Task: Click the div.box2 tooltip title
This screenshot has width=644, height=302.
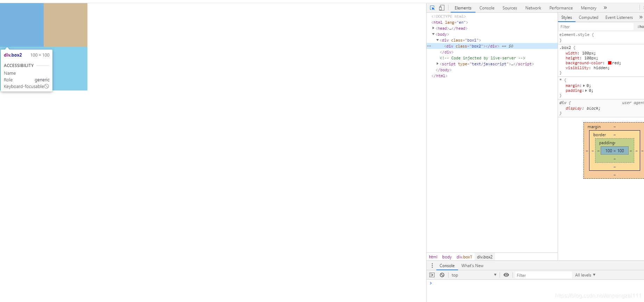Action: pos(13,55)
